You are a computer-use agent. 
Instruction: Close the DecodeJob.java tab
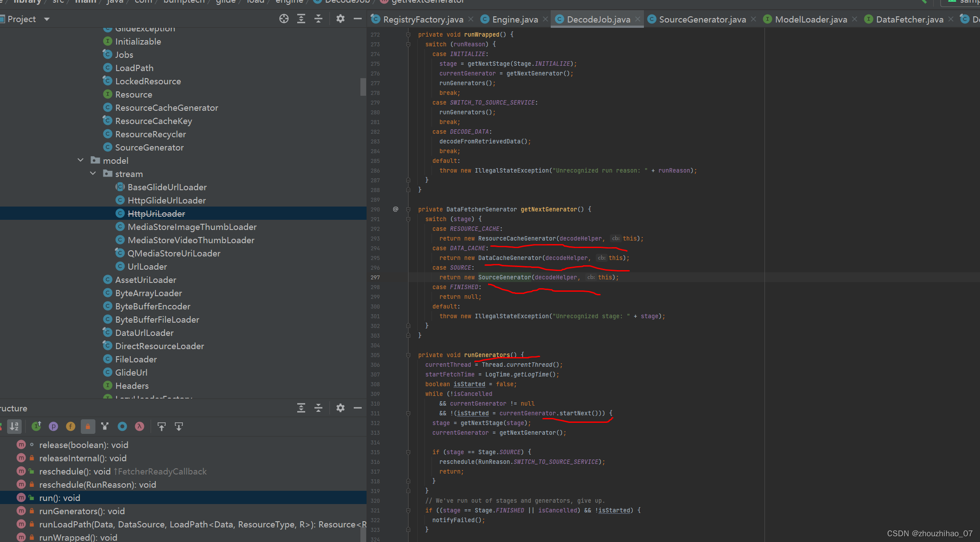(x=638, y=19)
